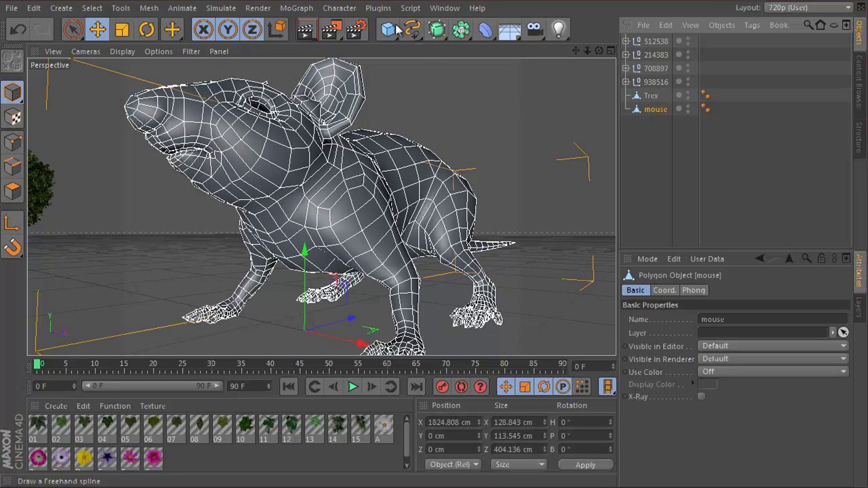Viewport: 868px width, 488px height.
Task: Open the Size mode dropdown
Action: point(519,465)
